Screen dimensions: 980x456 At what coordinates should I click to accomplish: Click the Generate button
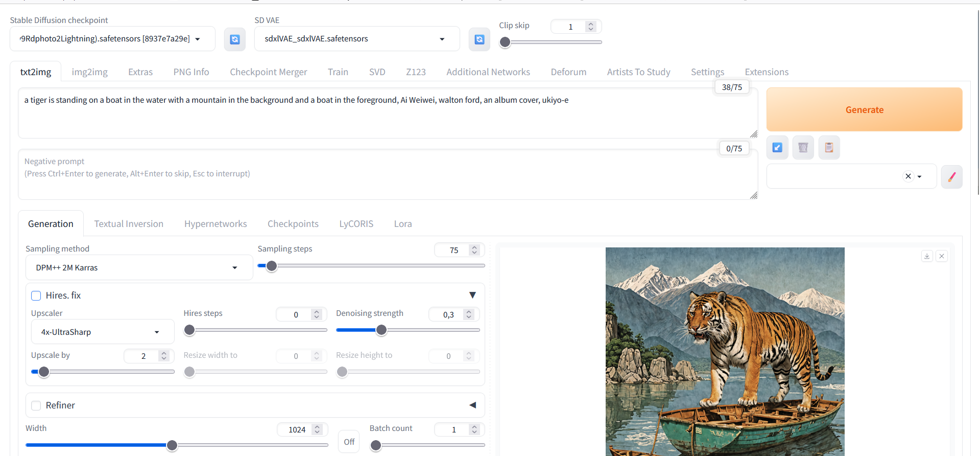(865, 109)
